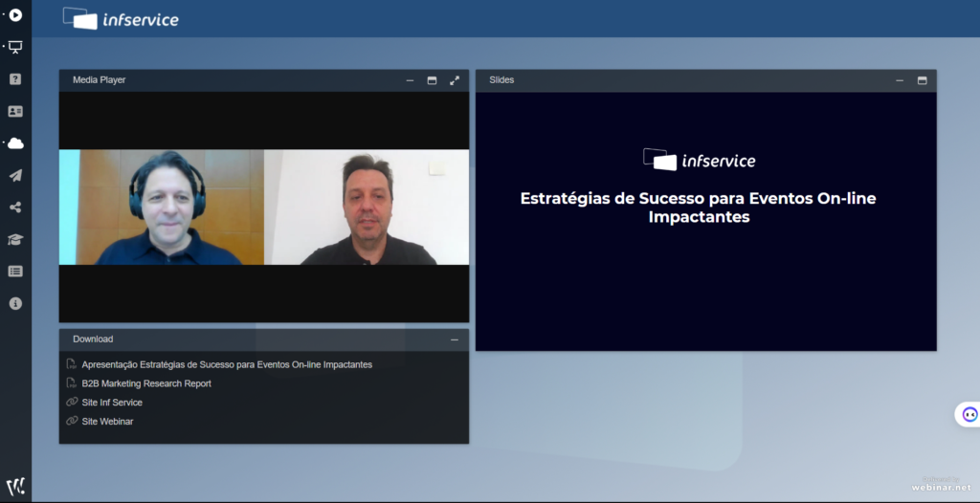The image size is (980, 503).
Task: Click the PDF icon beside B2B Marketing Report
Action: coord(71,383)
